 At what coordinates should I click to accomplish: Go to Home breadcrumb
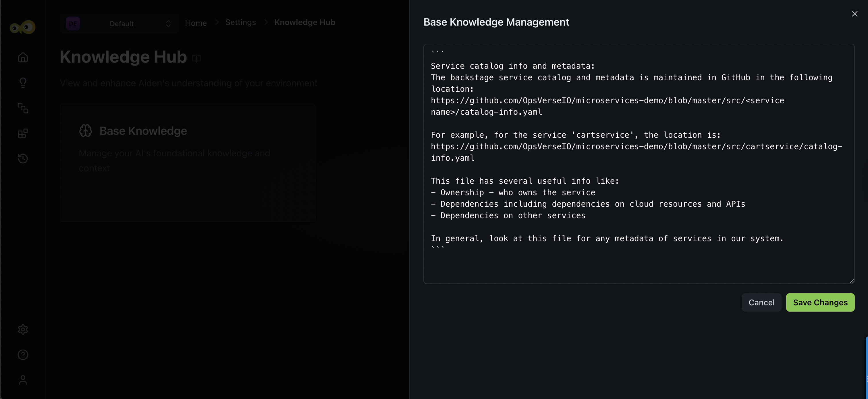click(196, 23)
